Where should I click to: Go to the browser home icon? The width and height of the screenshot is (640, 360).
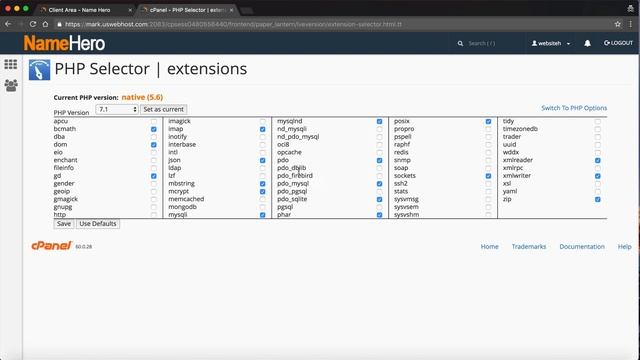point(45,24)
